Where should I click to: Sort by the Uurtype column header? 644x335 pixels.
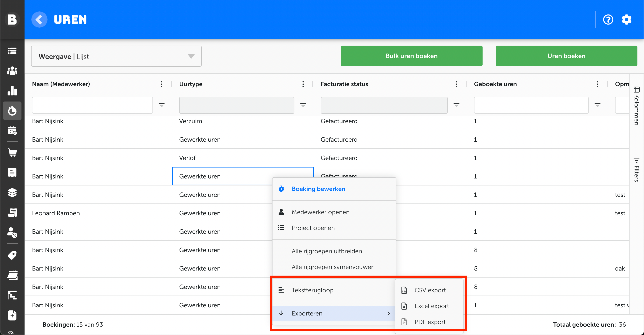(x=191, y=84)
